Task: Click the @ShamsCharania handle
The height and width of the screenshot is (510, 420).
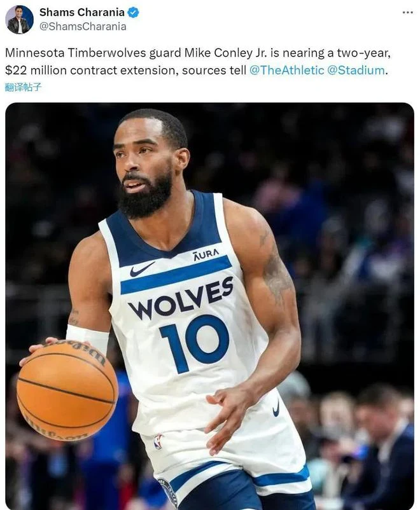Action: coord(83,26)
